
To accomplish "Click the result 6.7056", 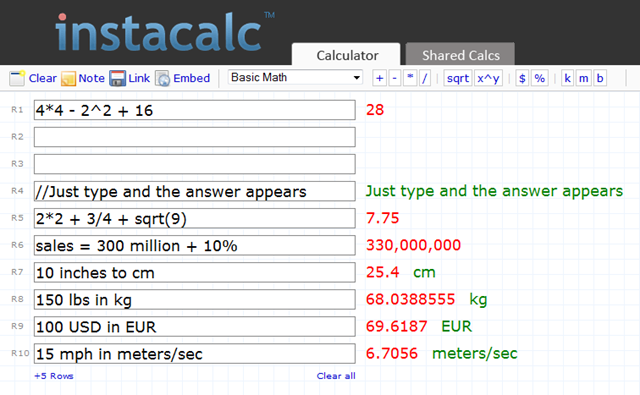I will [x=392, y=353].
